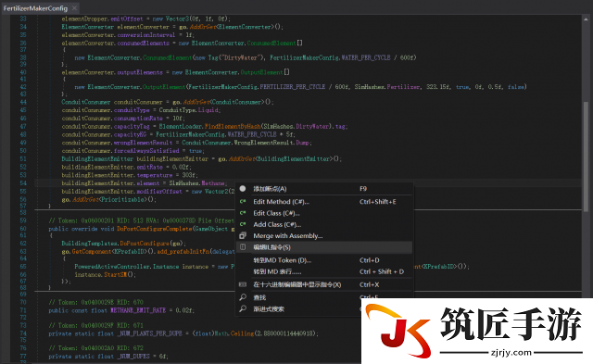Click '_NUM_DUPES' field on line 77
The width and height of the screenshot is (593, 364).
[133, 357]
